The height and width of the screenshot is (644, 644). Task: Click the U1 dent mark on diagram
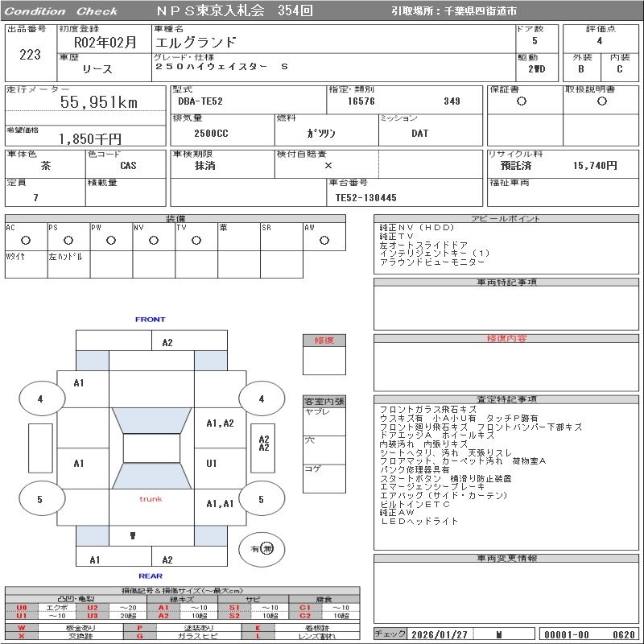click(x=212, y=464)
